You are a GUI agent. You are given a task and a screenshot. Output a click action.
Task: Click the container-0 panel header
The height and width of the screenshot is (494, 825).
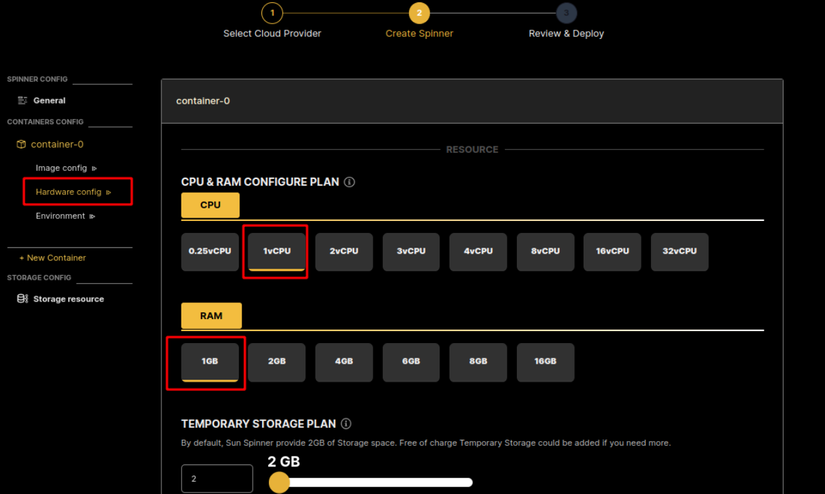pos(472,101)
